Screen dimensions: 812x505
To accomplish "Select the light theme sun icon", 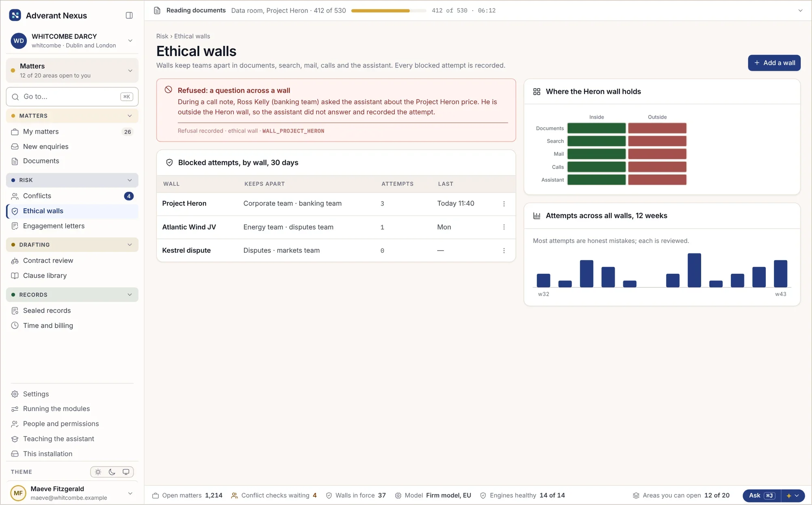I will [x=98, y=472].
